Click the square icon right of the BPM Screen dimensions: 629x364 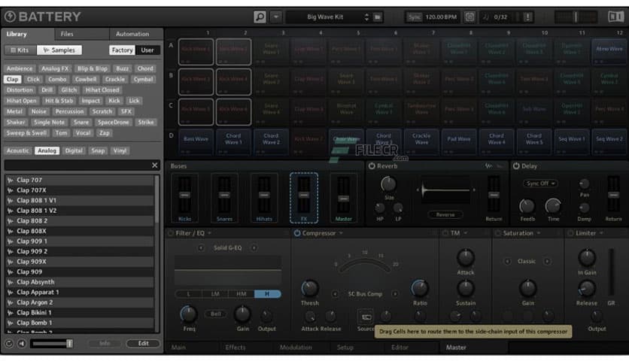469,17
